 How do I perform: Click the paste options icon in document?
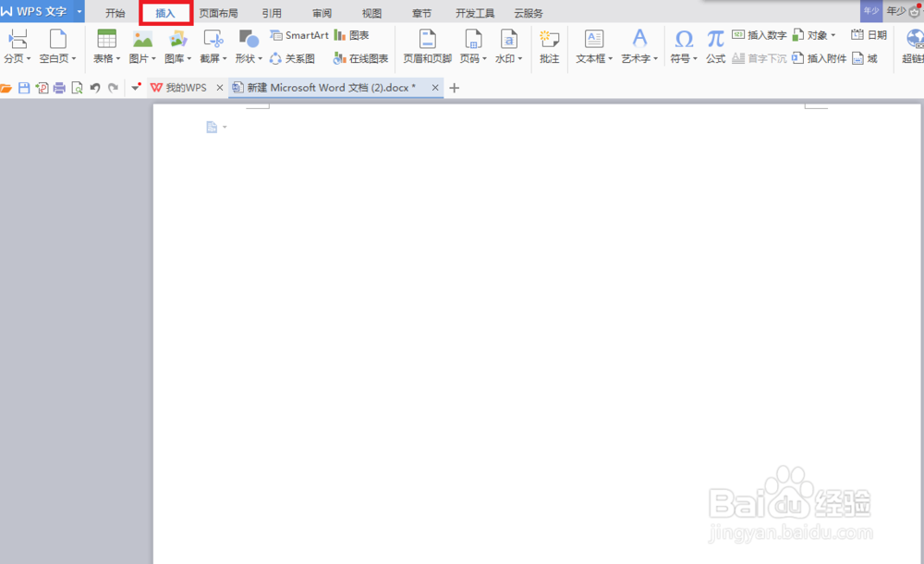[213, 127]
